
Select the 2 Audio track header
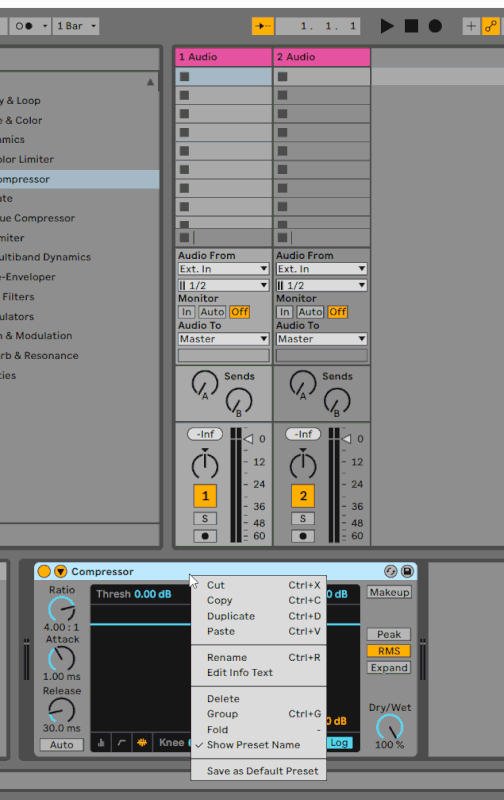[x=321, y=57]
